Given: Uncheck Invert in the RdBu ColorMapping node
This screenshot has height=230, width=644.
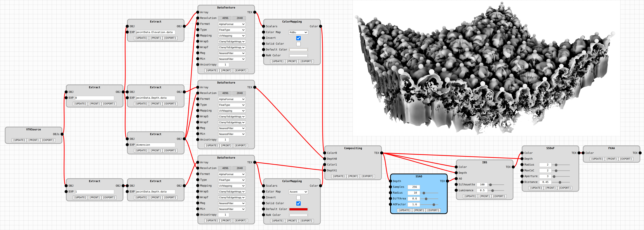Looking at the screenshot, I should 298,38.
